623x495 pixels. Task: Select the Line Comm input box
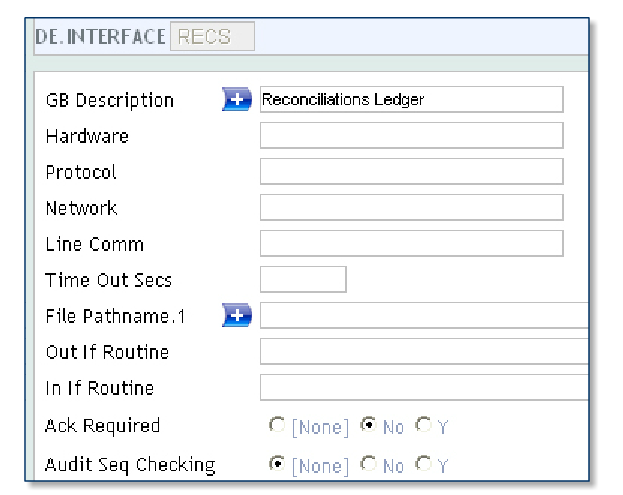pos(411,243)
